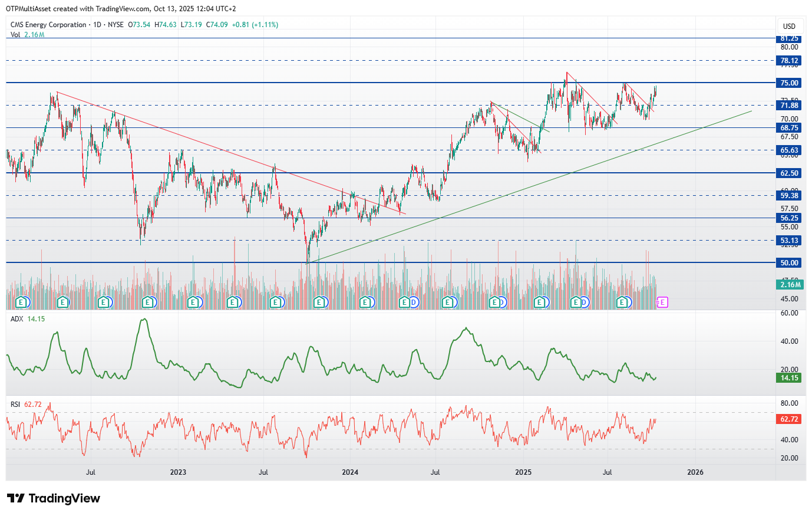This screenshot has width=812, height=516.
Task: Select the dividend D marker in mid-2024
Action: (x=414, y=303)
